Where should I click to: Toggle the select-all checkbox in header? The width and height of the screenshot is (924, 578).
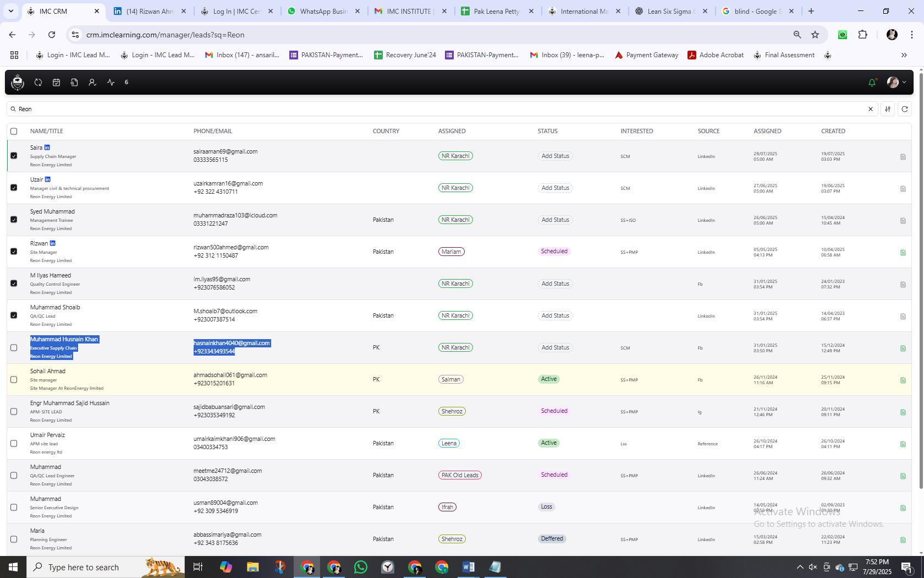tap(14, 131)
